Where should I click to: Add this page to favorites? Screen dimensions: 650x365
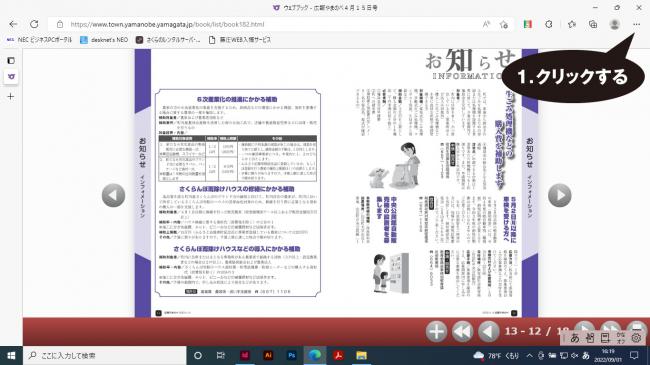(504, 24)
